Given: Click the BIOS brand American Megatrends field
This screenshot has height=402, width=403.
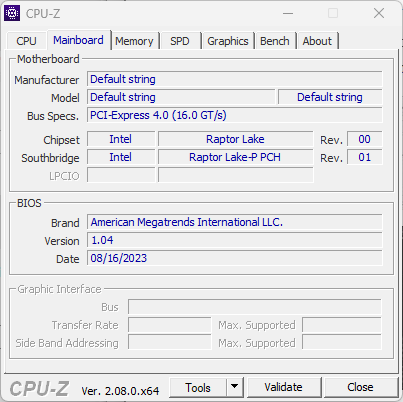Looking at the screenshot, I should coord(235,222).
